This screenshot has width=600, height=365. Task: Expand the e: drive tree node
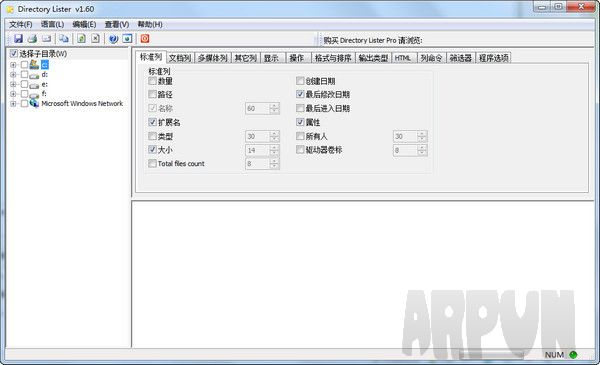13,84
